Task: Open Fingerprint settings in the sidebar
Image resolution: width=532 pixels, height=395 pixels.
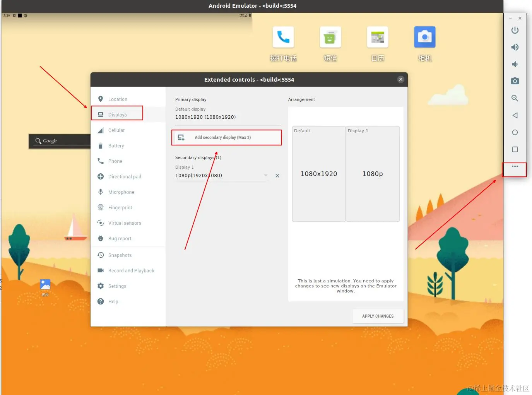Action: tap(128, 207)
